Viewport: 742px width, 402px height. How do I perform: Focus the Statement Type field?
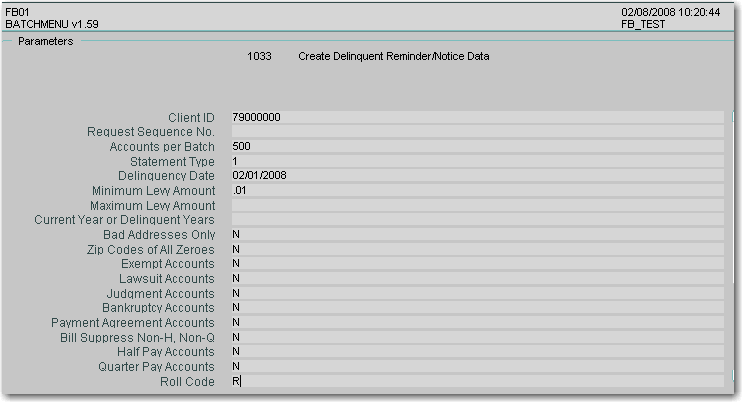tap(476, 162)
